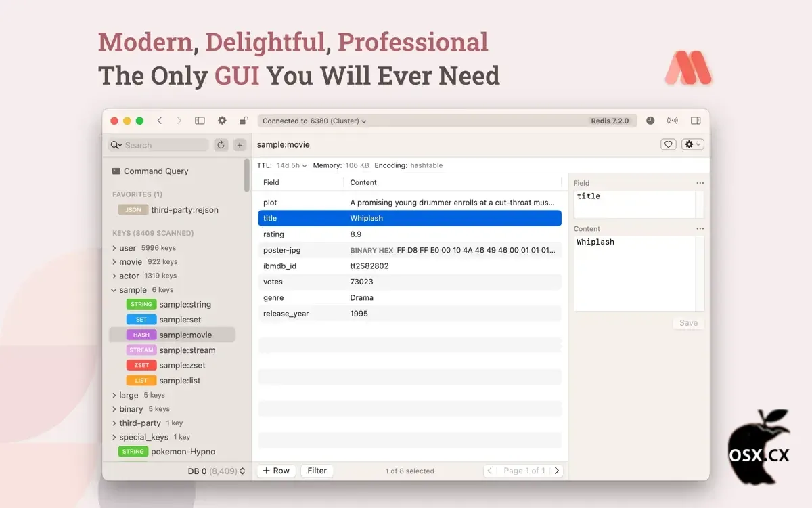Open the search magnifier options
This screenshot has height=508, width=812.
tap(116, 145)
